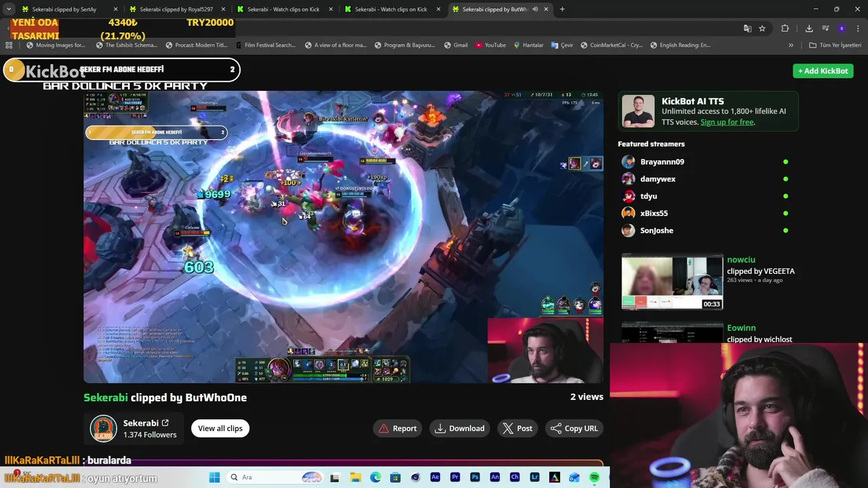Open Sekerabi external channel link icon
868x488 pixels.
pyautogui.click(x=165, y=423)
